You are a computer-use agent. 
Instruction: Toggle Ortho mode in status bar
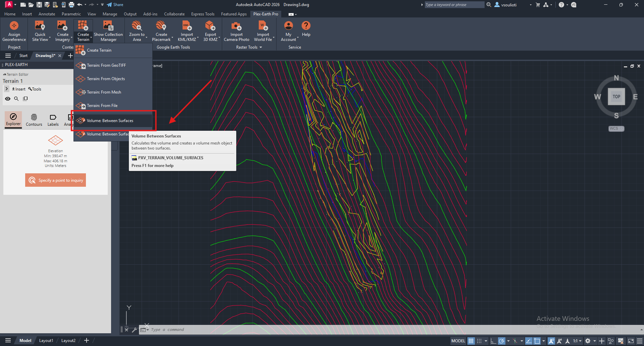(493, 341)
